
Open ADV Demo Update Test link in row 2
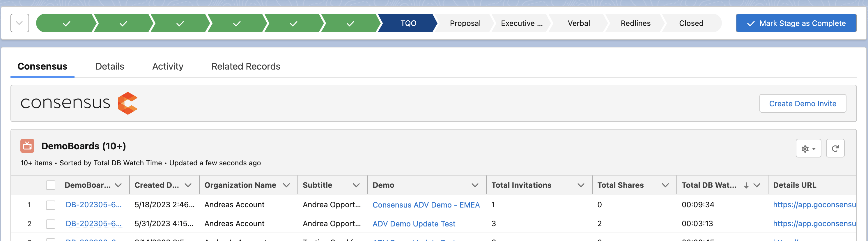[414, 224]
